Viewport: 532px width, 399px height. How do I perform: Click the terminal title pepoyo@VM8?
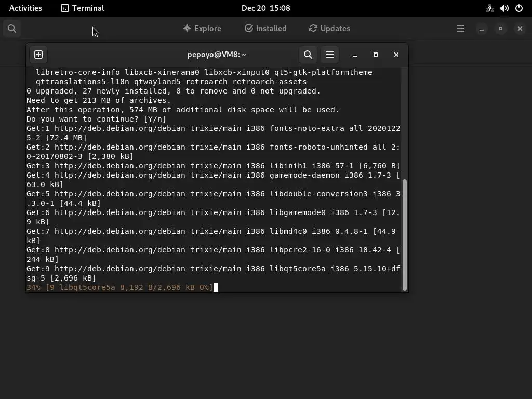click(x=217, y=55)
